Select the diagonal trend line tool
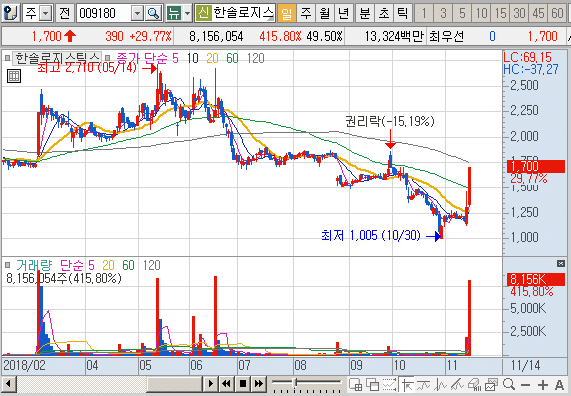This screenshot has width=571, height=396. 457,384
